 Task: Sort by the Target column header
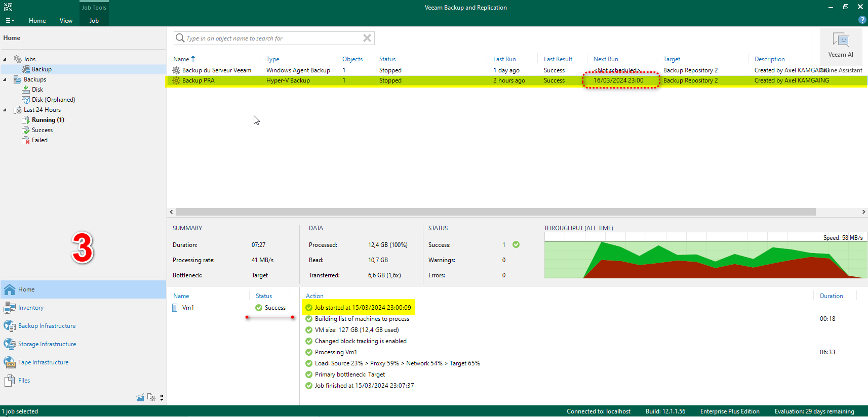(x=672, y=59)
